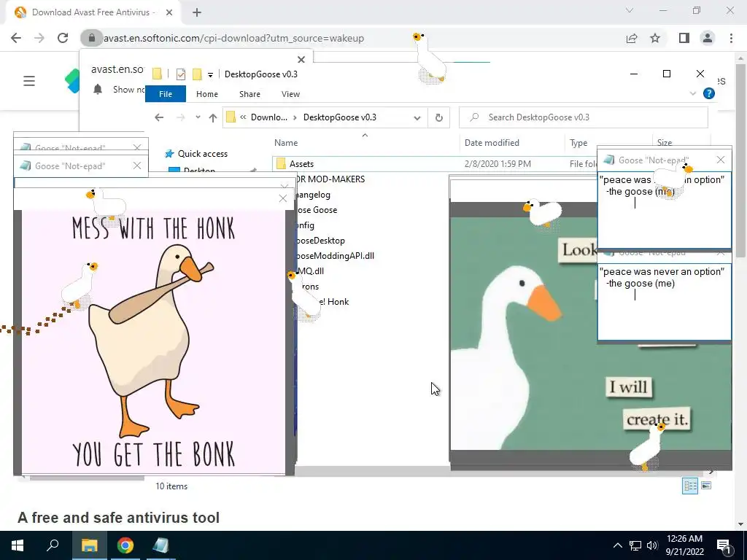Open Chrome three-dot menu

pyautogui.click(x=731, y=38)
